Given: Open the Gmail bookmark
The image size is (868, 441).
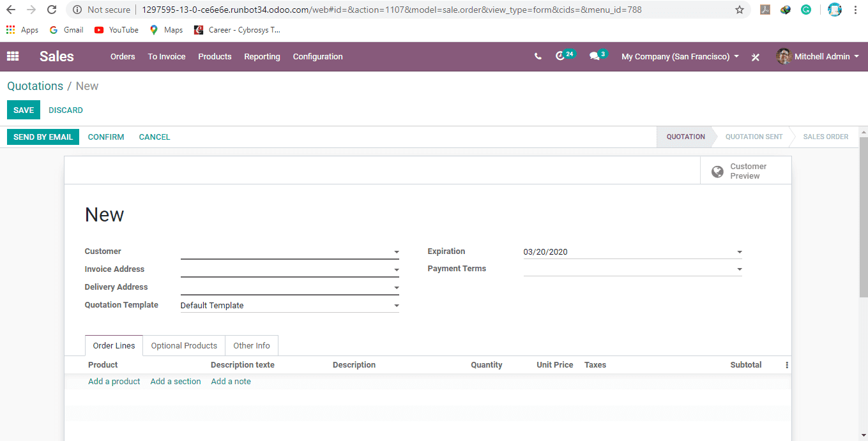Looking at the screenshot, I should [x=66, y=30].
